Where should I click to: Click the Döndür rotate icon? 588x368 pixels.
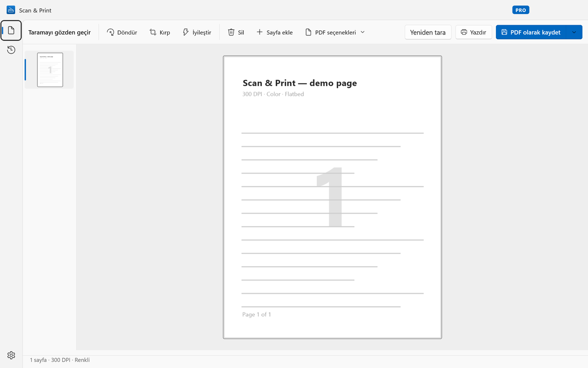(111, 32)
